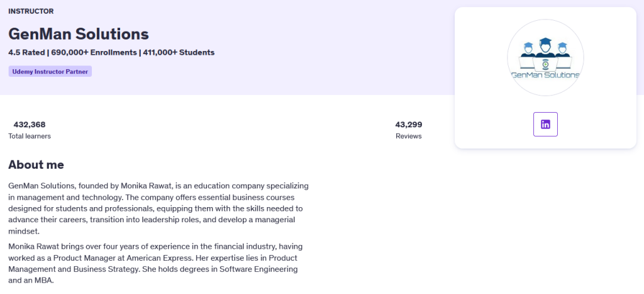Click the 43,299 reviews count
This screenshot has height=294, width=644.
pyautogui.click(x=409, y=125)
